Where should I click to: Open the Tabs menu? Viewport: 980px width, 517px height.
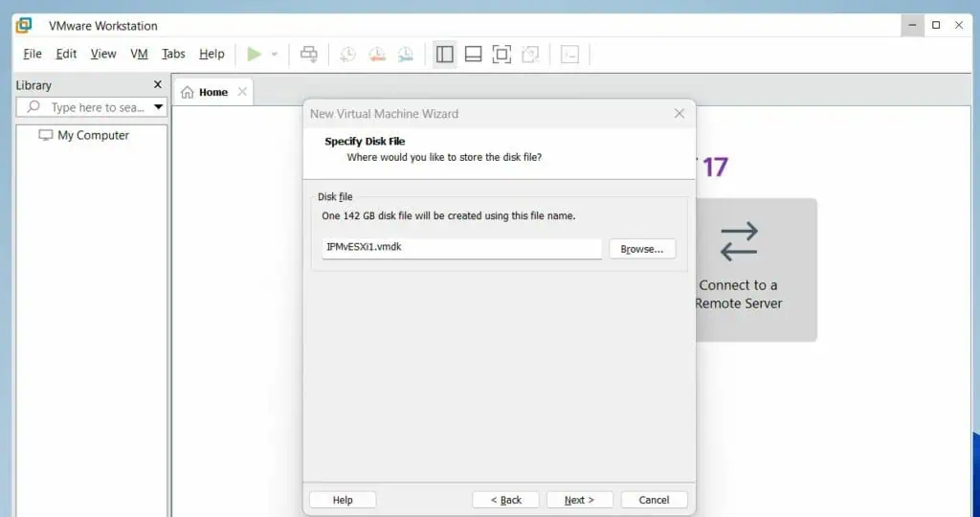[173, 54]
